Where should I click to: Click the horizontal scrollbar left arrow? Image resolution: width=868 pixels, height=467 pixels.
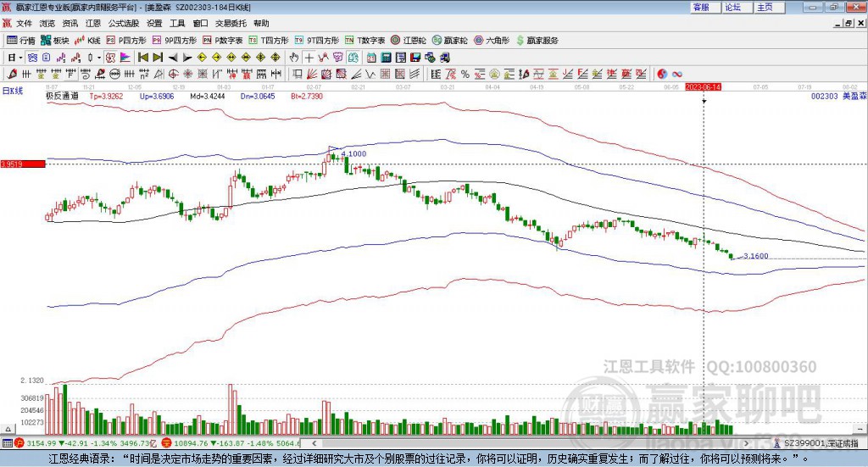[314, 443]
